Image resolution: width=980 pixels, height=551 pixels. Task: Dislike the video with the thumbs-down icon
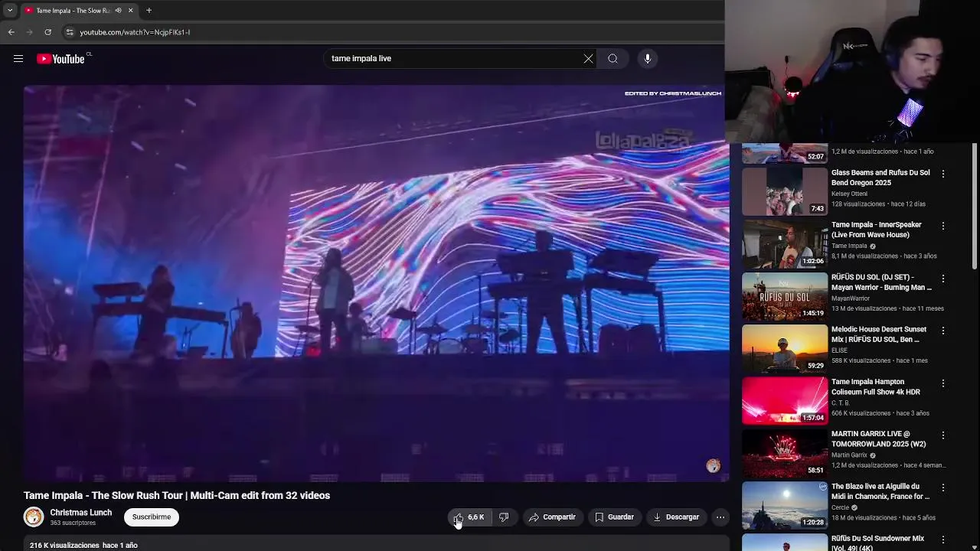pos(504,517)
